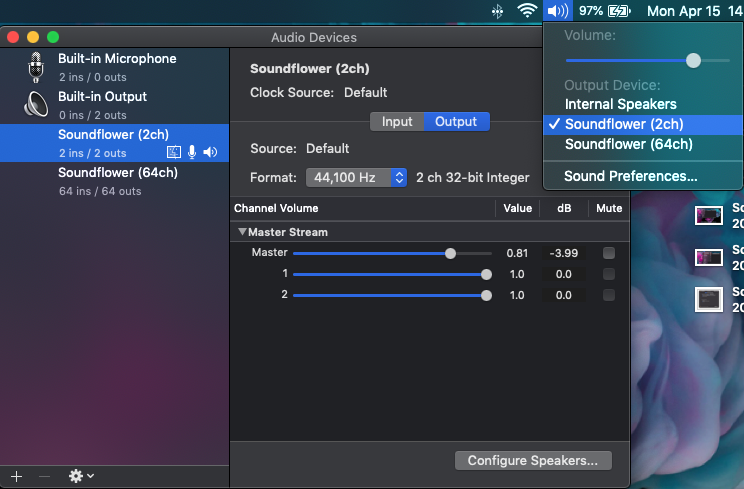The height and width of the screenshot is (489, 744).
Task: Click the Wi-Fi icon in menu bar
Action: click(x=527, y=11)
